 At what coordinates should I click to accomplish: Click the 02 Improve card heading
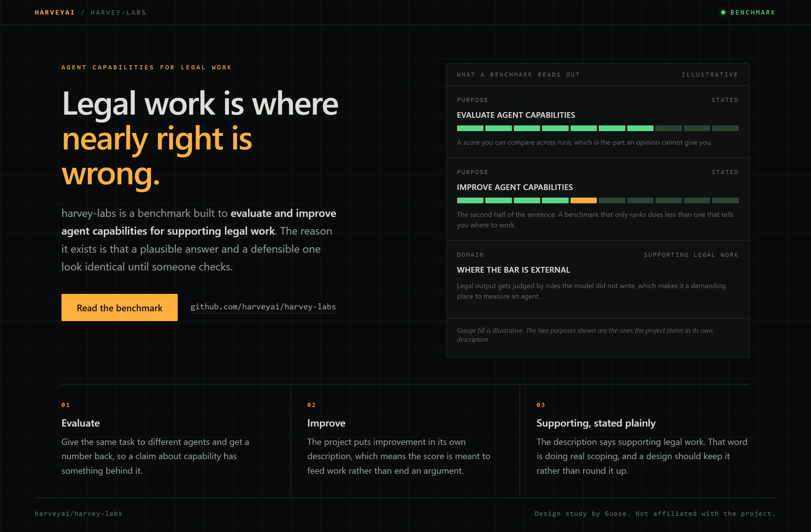[326, 423]
